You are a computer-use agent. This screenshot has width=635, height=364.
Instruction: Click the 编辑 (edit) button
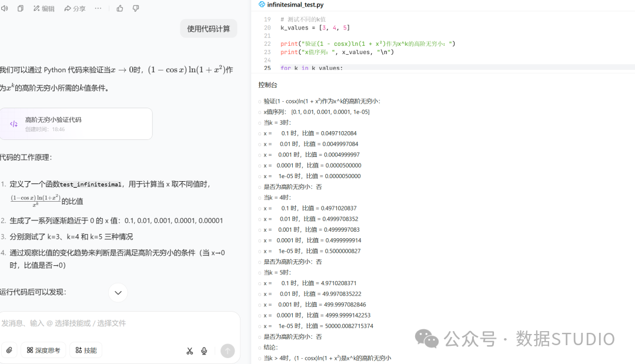click(44, 8)
